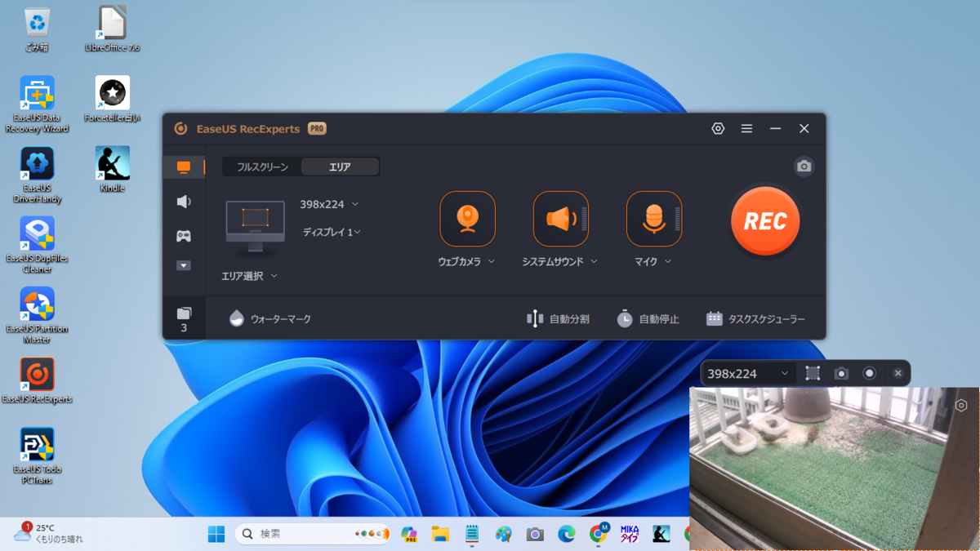Open Google Chrome from the taskbar

(x=599, y=534)
